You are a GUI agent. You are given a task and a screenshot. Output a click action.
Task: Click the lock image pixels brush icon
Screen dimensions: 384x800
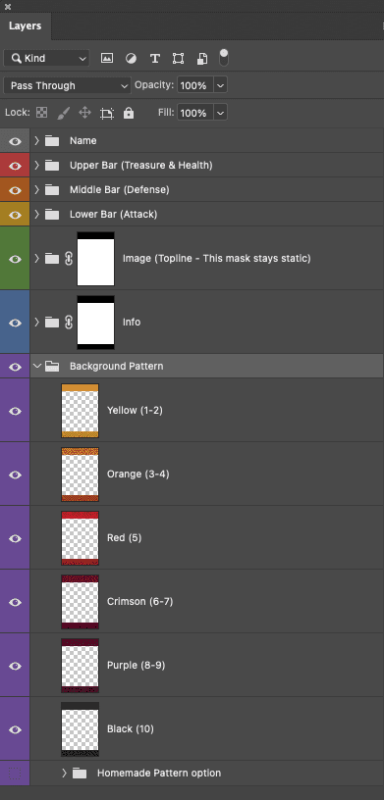point(63,113)
